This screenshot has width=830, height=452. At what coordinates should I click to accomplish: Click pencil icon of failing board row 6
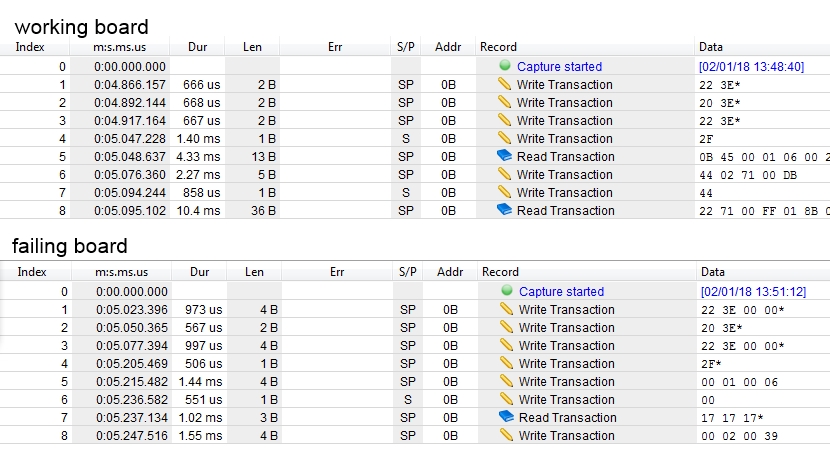point(507,399)
